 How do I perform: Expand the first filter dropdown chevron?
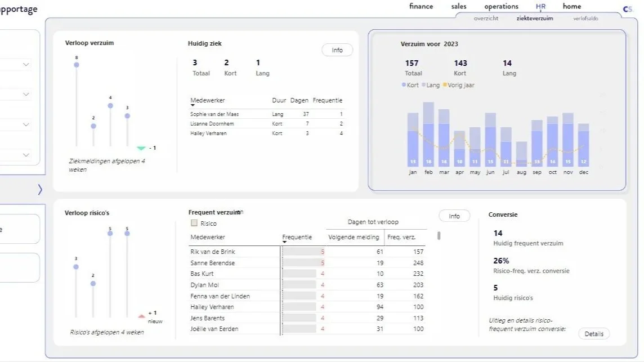tap(26, 65)
